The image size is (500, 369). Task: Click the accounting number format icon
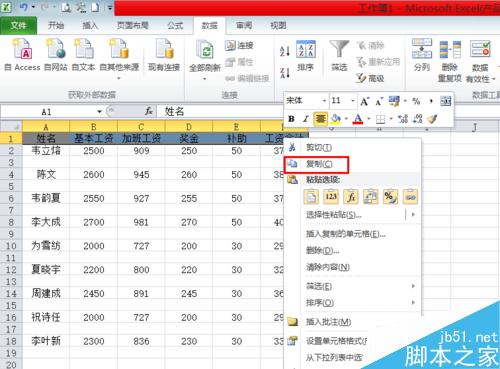(394, 101)
